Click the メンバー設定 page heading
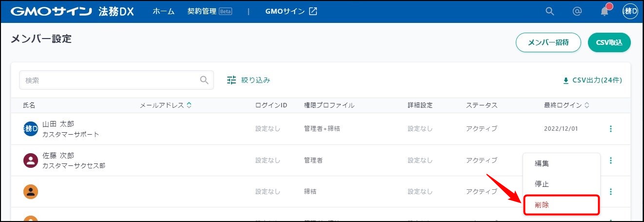644x222 pixels. [x=41, y=39]
